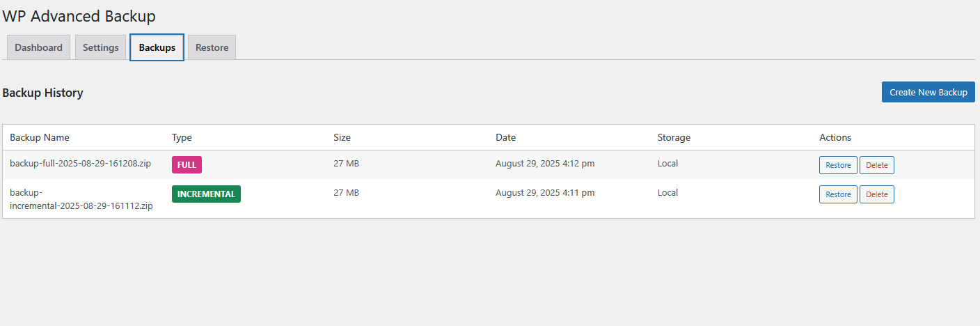Open the Dashboard tab
This screenshot has height=326, width=980.
click(38, 47)
